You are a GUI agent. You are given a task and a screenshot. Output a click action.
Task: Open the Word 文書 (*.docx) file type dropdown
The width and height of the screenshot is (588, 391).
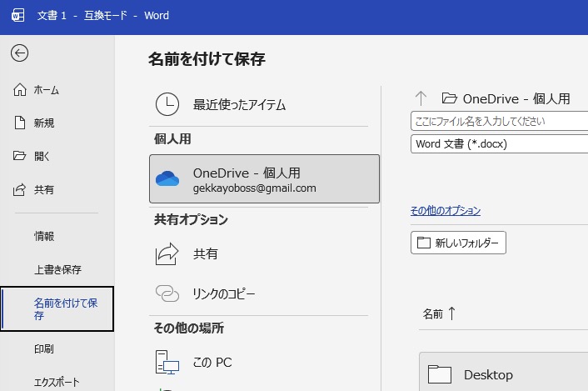(500, 144)
